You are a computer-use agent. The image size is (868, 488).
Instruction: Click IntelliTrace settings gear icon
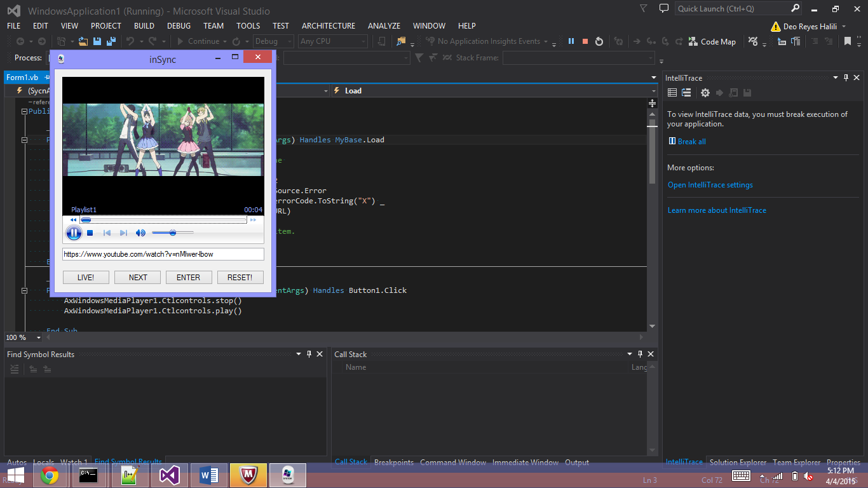[x=705, y=93]
